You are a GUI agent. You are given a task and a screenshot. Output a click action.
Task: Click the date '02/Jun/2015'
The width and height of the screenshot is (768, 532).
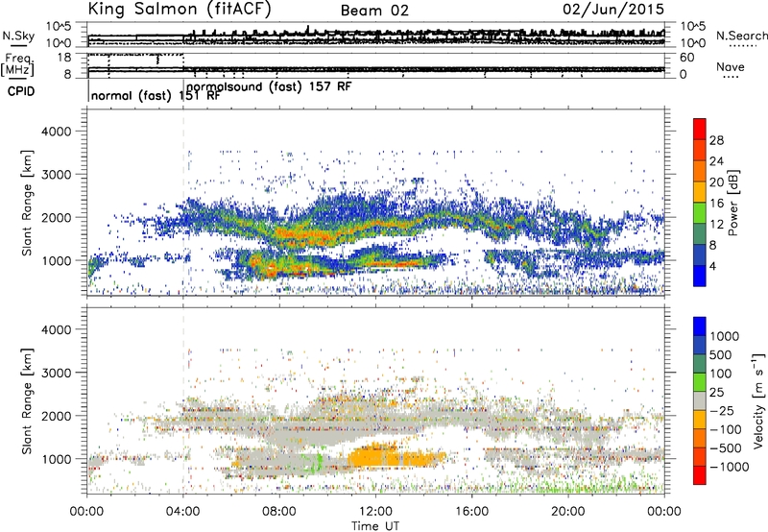pyautogui.click(x=613, y=10)
